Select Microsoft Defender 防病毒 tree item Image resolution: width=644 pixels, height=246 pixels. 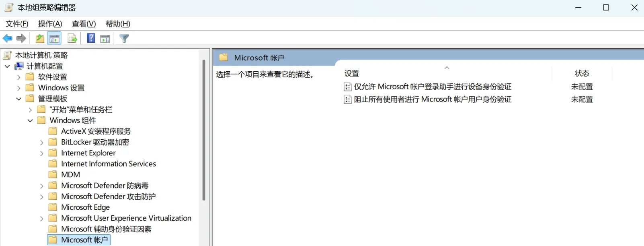(105, 186)
